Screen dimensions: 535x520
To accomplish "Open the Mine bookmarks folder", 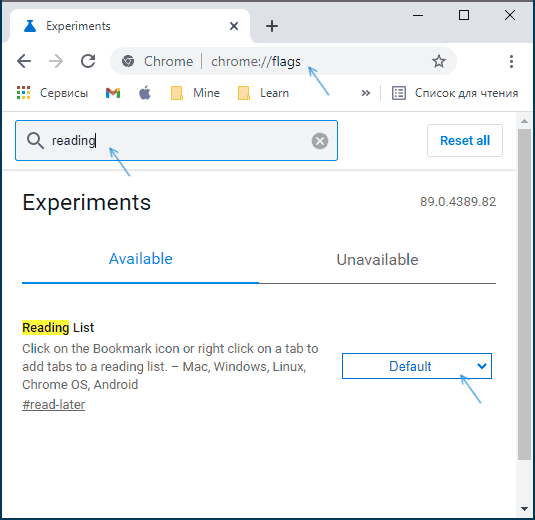I will [x=195, y=93].
